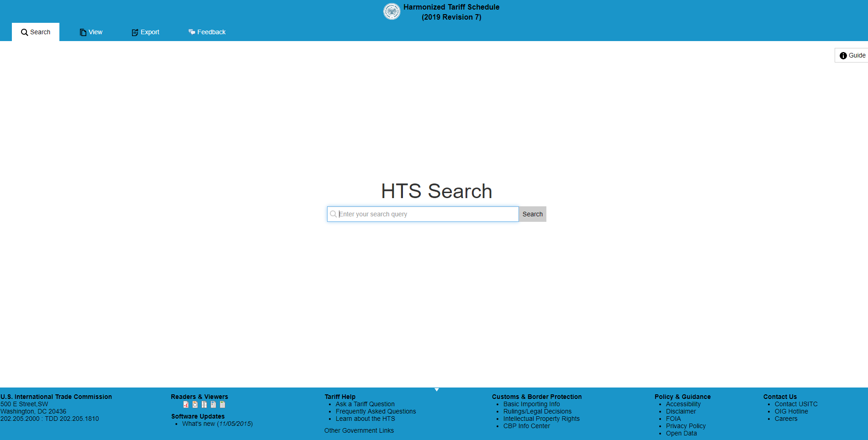Viewport: 868px width, 440px height.
Task: Open the ZIP archive viewer icon
Action: [x=204, y=404]
